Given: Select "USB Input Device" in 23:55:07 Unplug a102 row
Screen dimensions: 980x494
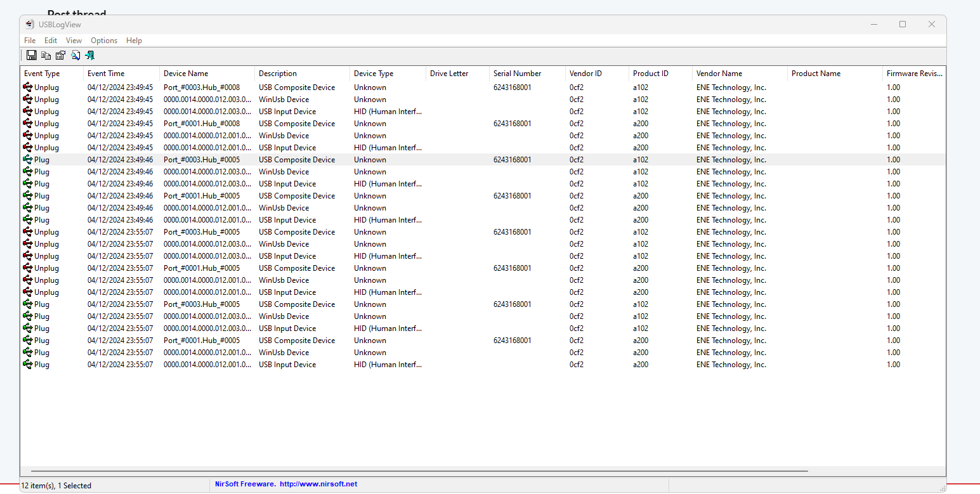Looking at the screenshot, I should click(287, 256).
